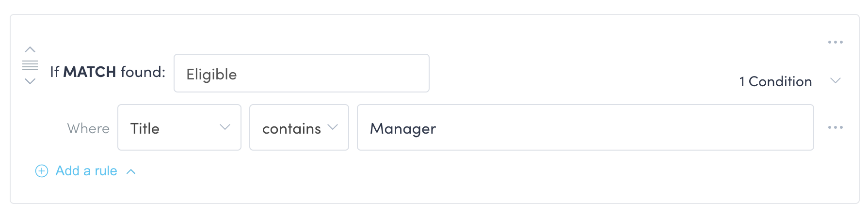This screenshot has width=868, height=215.
Task: Click the text Title in the field selector
Action: coord(145,128)
